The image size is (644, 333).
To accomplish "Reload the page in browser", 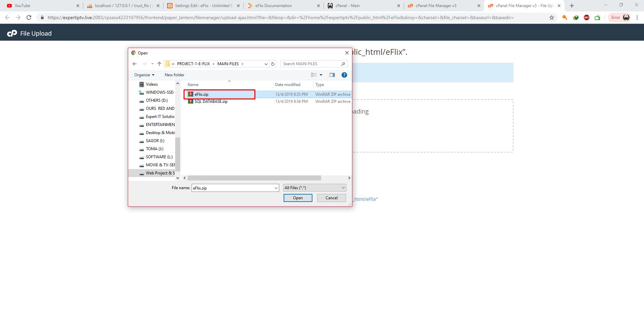I will coord(29,17).
